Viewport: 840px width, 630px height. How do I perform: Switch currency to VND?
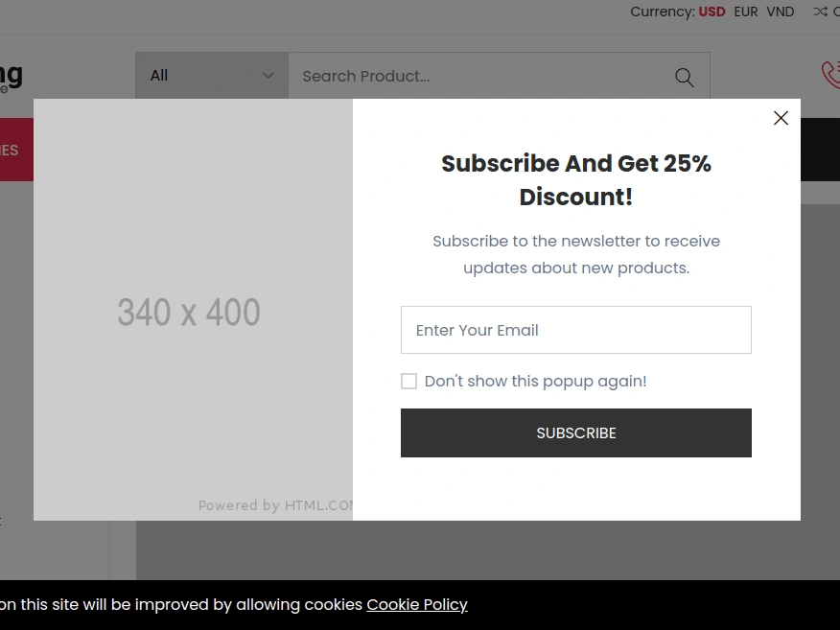pyautogui.click(x=781, y=12)
